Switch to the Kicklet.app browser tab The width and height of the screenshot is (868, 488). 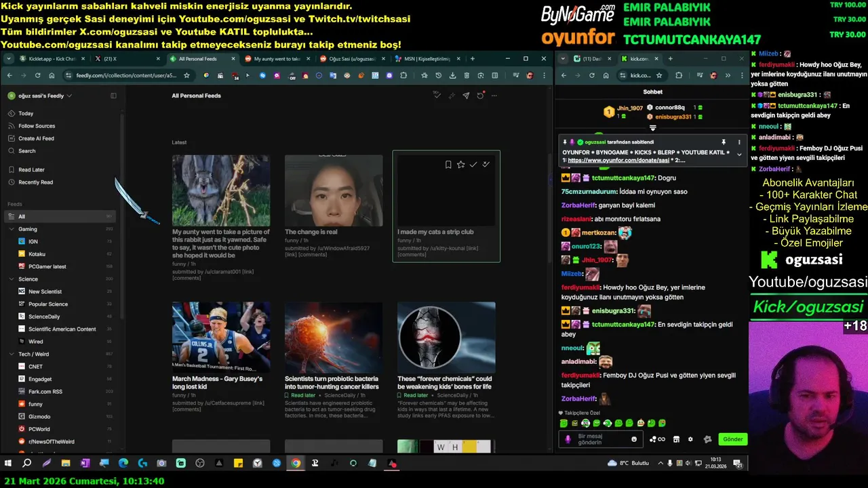coord(51,59)
